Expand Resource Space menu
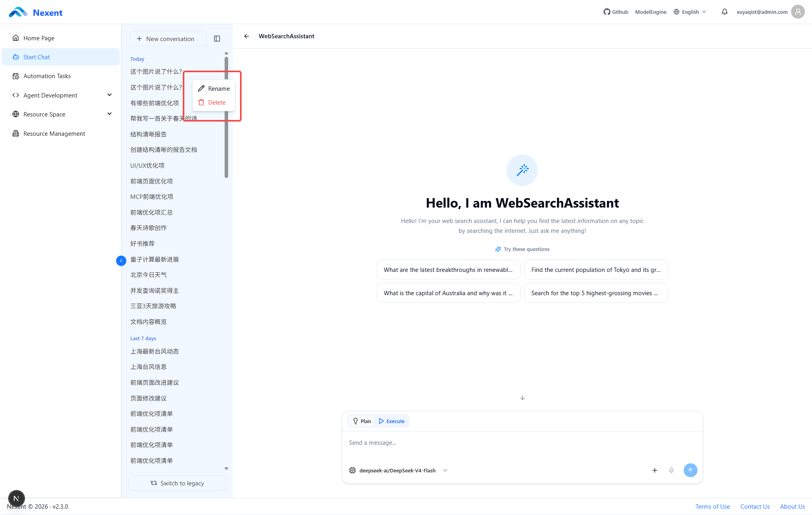This screenshot has width=812, height=515. point(60,114)
